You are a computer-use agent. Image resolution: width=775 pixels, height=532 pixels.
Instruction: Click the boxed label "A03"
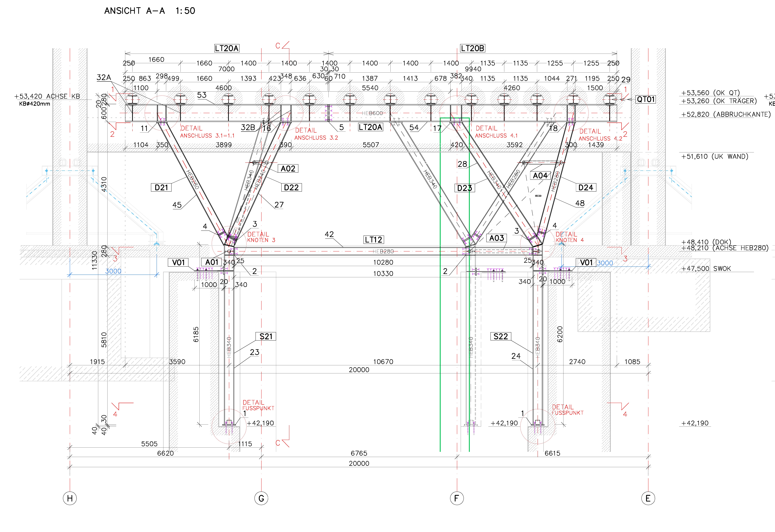pos(497,238)
